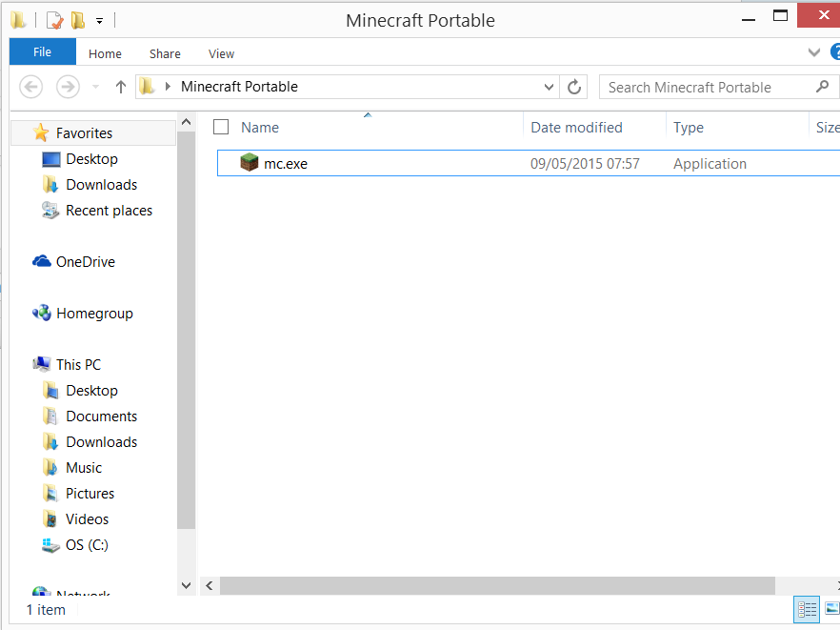Image resolution: width=840 pixels, height=630 pixels.
Task: Click the date 09/05/2015 07:57
Action: [585, 164]
